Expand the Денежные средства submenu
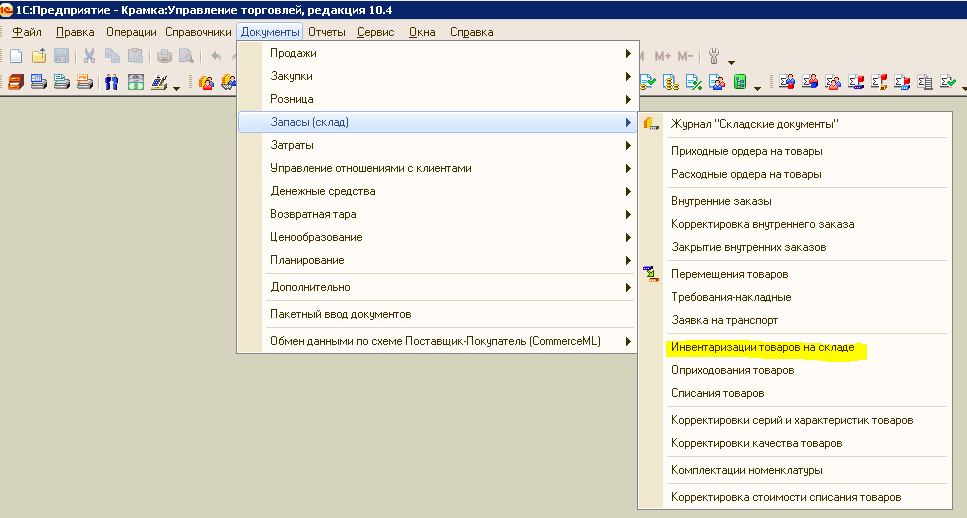 tap(437, 191)
